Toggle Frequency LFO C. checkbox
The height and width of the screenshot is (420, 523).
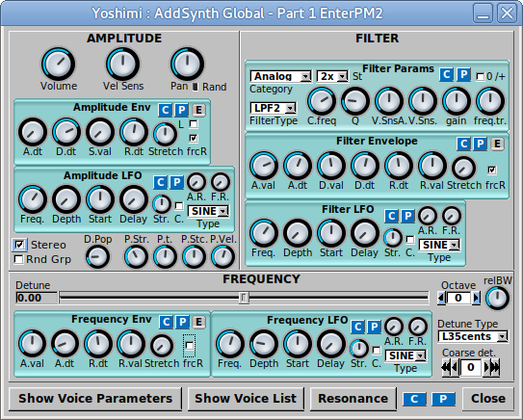pyautogui.click(x=377, y=351)
